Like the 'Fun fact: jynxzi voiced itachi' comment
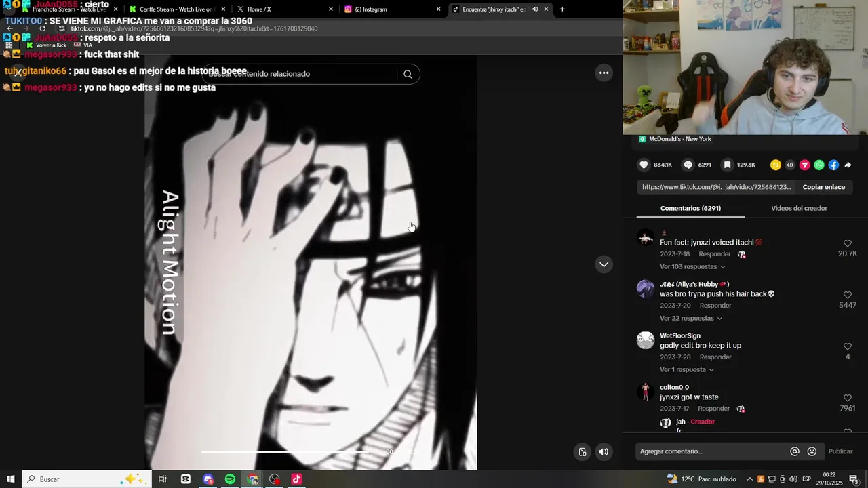The width and height of the screenshot is (868, 488). point(848,243)
